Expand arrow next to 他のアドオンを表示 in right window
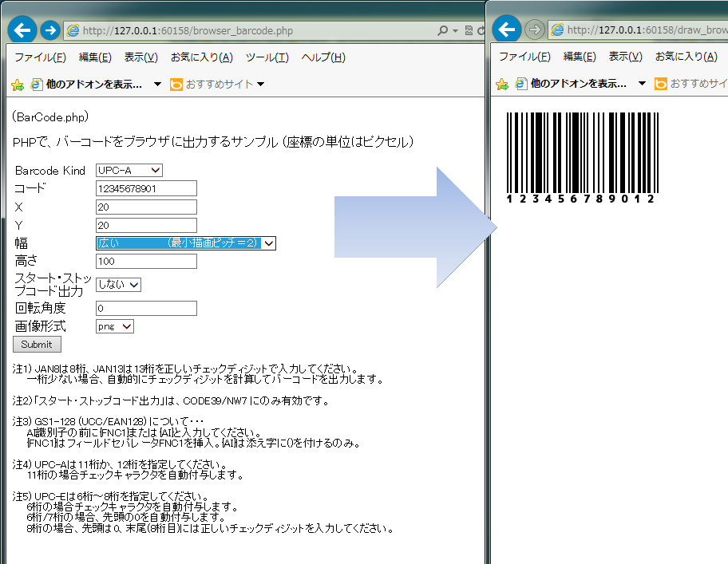Viewport: 728px width, 564px height. 642,84
